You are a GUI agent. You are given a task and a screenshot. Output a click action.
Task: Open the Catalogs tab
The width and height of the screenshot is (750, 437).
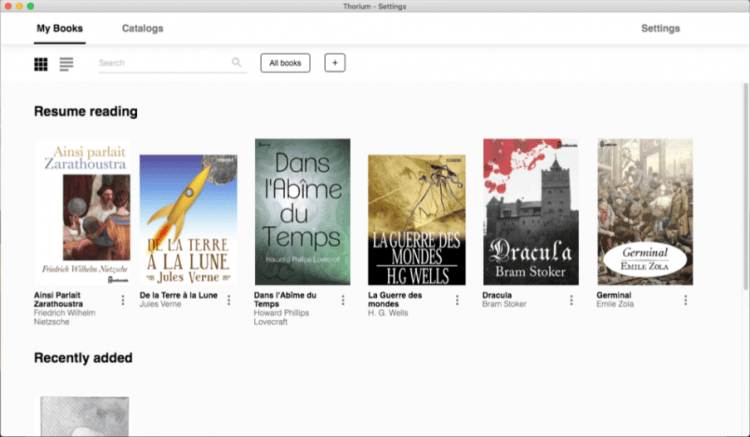142,28
